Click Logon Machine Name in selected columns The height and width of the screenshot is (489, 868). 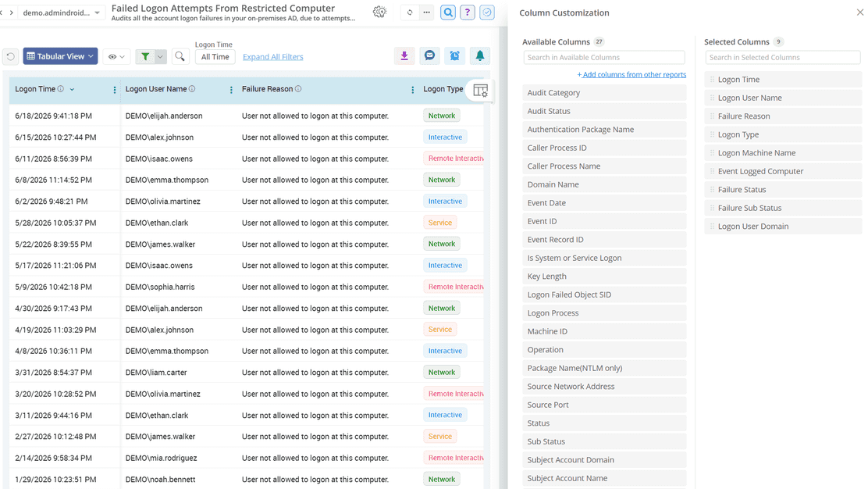783,153
